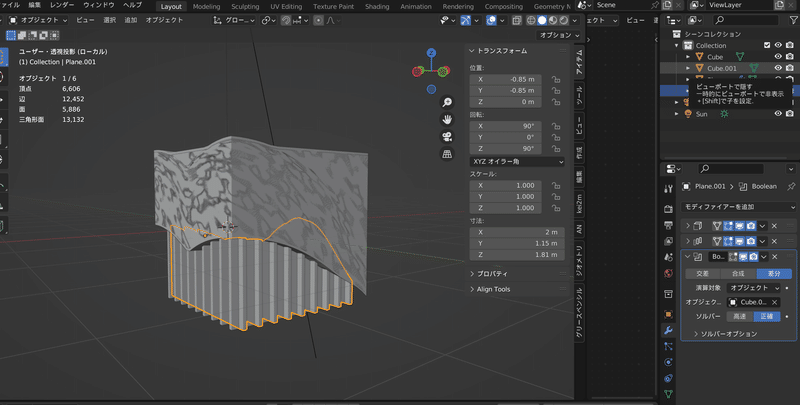This screenshot has width=800, height=405.
Task: Open the Boolean operand type dropdown
Action: pos(754,288)
